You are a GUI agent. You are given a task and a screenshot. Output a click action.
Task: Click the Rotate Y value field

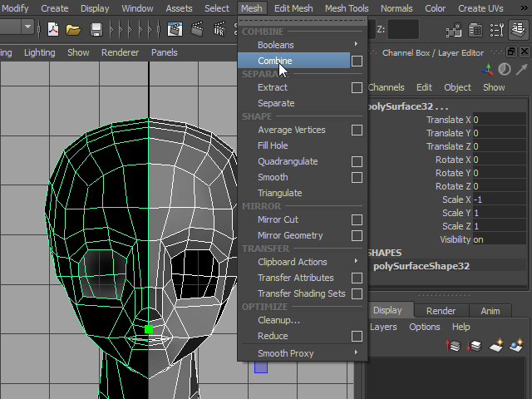[499, 173]
